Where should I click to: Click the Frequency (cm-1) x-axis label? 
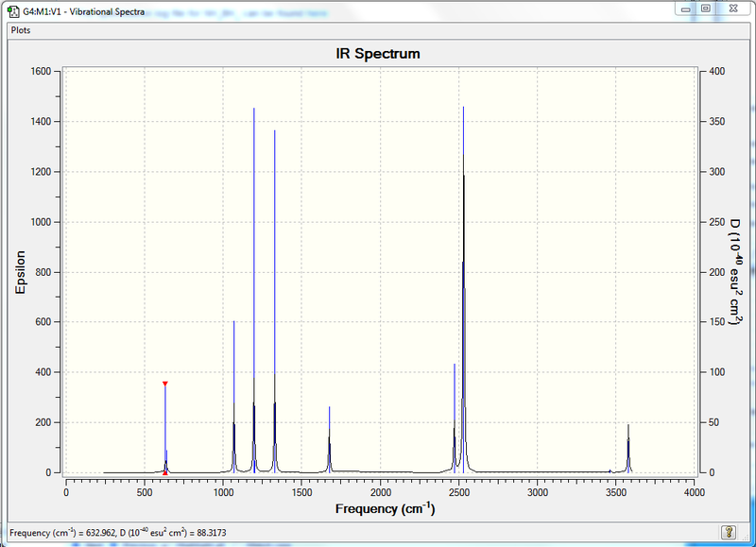pyautogui.click(x=386, y=508)
